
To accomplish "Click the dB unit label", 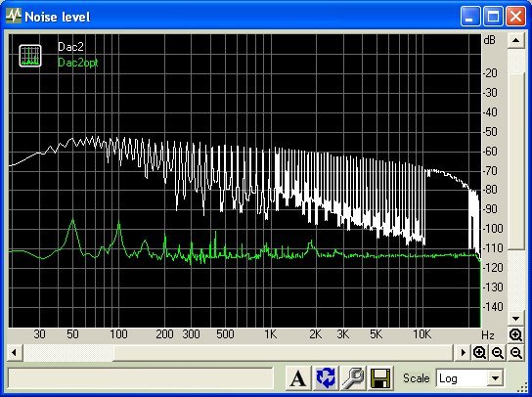I will click(x=489, y=40).
